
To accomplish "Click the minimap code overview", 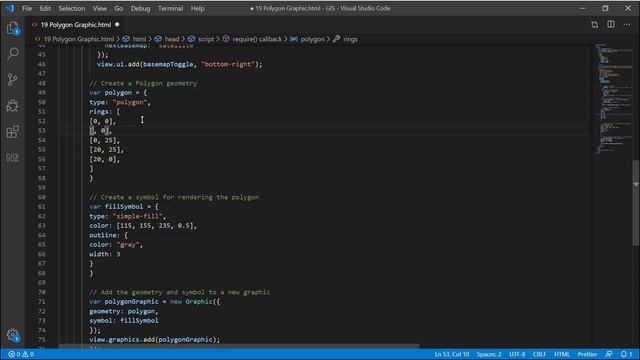I will (x=613, y=98).
